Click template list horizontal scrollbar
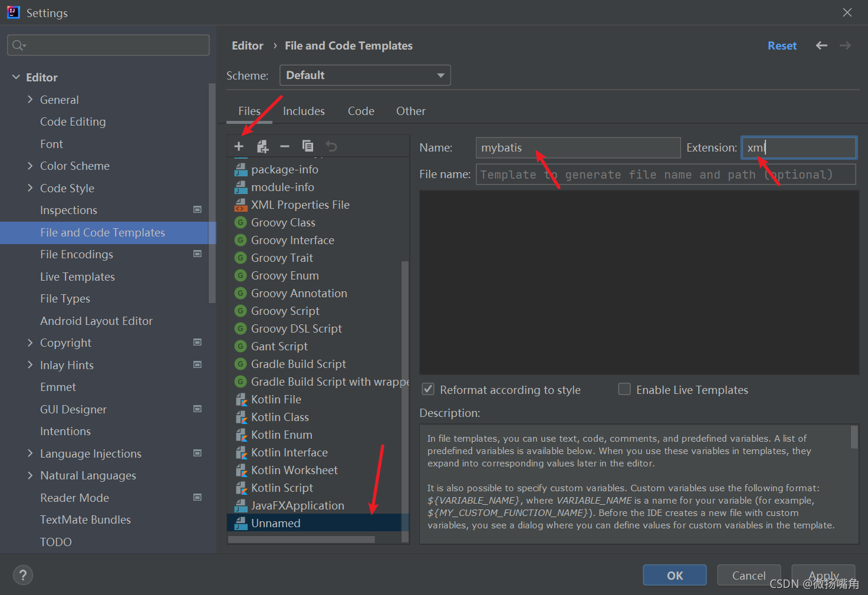The width and height of the screenshot is (868, 595). click(301, 539)
